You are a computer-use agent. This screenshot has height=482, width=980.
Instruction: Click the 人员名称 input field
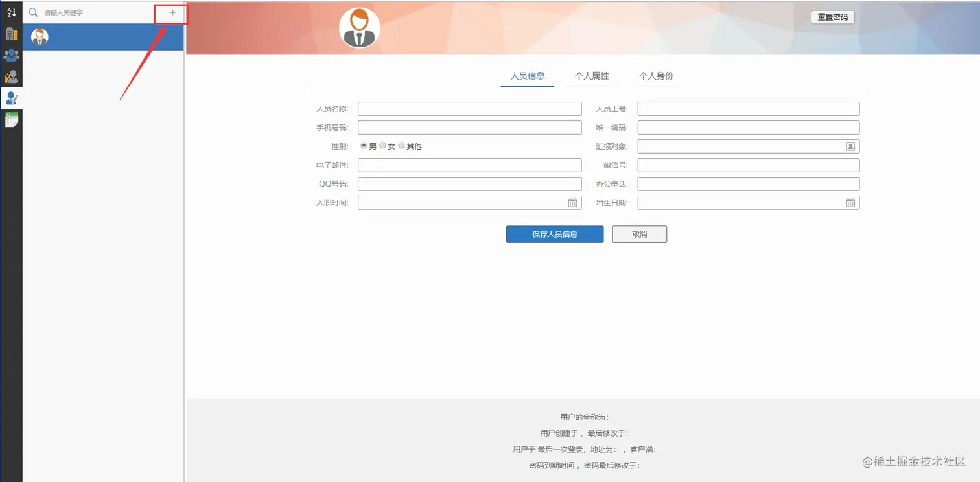pyautogui.click(x=470, y=109)
